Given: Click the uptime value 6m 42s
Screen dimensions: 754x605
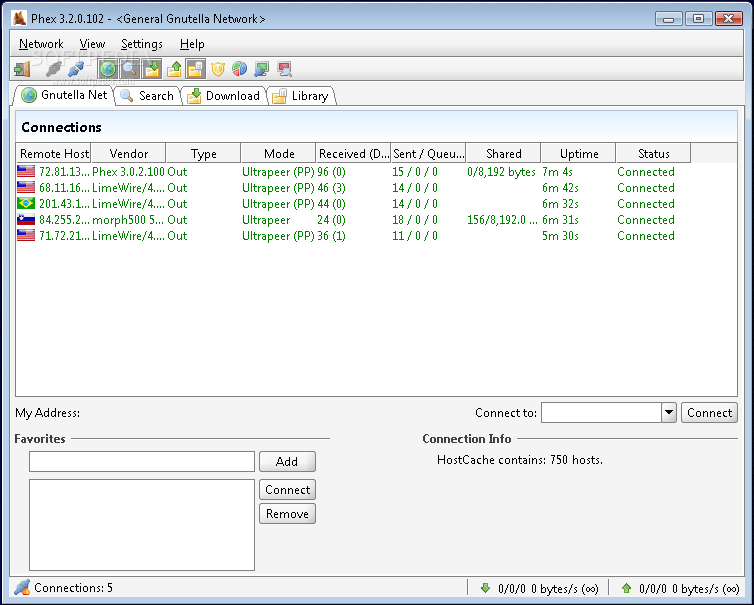Looking at the screenshot, I should pos(560,188).
